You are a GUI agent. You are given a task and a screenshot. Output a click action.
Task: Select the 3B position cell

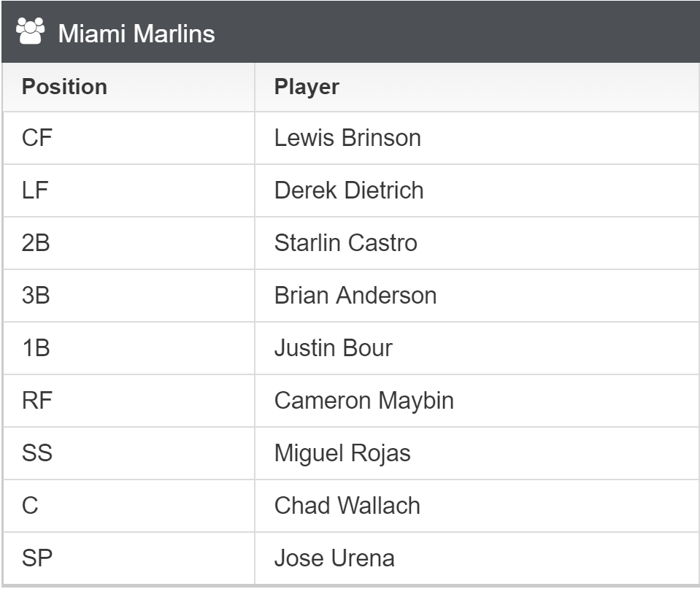(128, 296)
